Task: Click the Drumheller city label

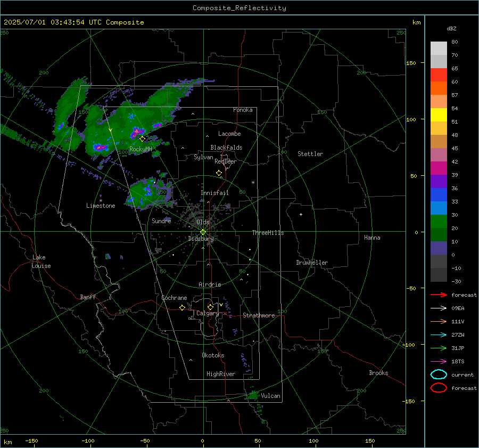Action: pos(312,263)
